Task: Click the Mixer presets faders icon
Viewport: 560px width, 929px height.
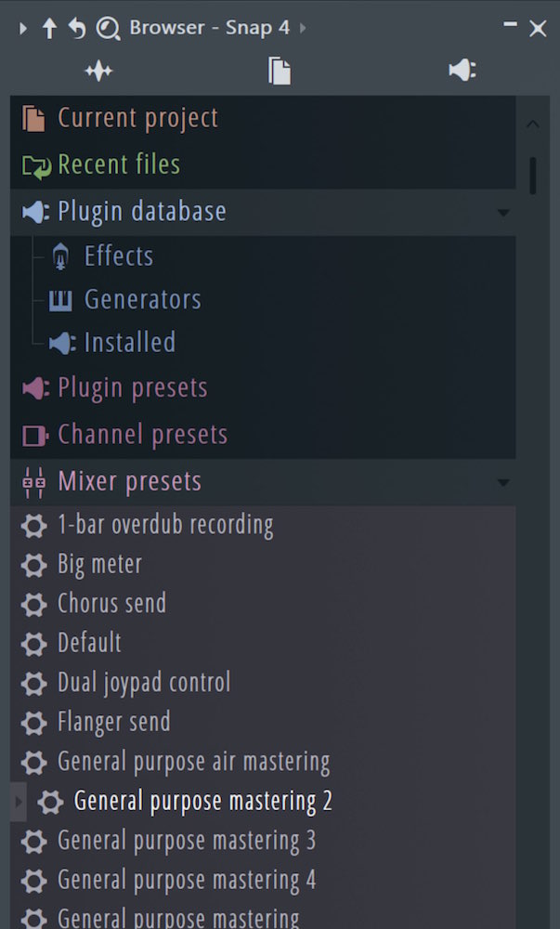Action: pos(33,481)
